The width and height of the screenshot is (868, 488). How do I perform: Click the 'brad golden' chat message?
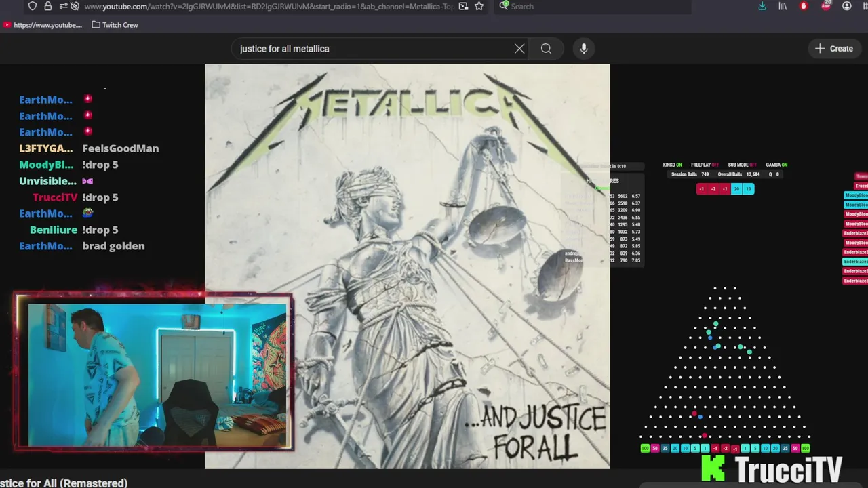click(113, 246)
